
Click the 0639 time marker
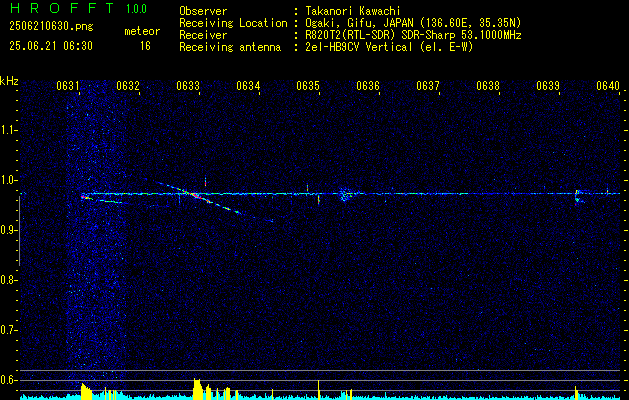click(548, 86)
